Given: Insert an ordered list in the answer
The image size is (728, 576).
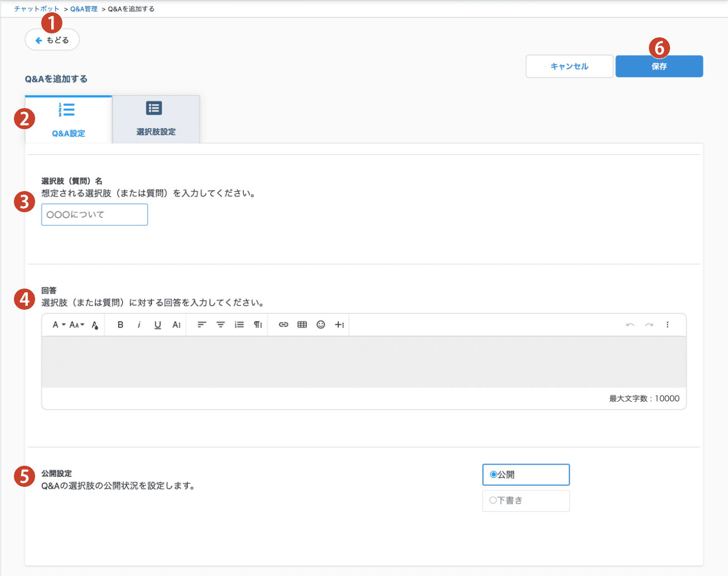Looking at the screenshot, I should 239,325.
